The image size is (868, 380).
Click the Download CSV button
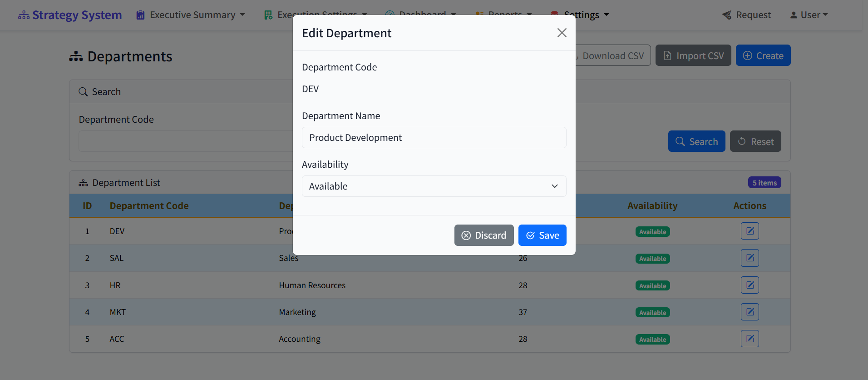[x=613, y=55]
